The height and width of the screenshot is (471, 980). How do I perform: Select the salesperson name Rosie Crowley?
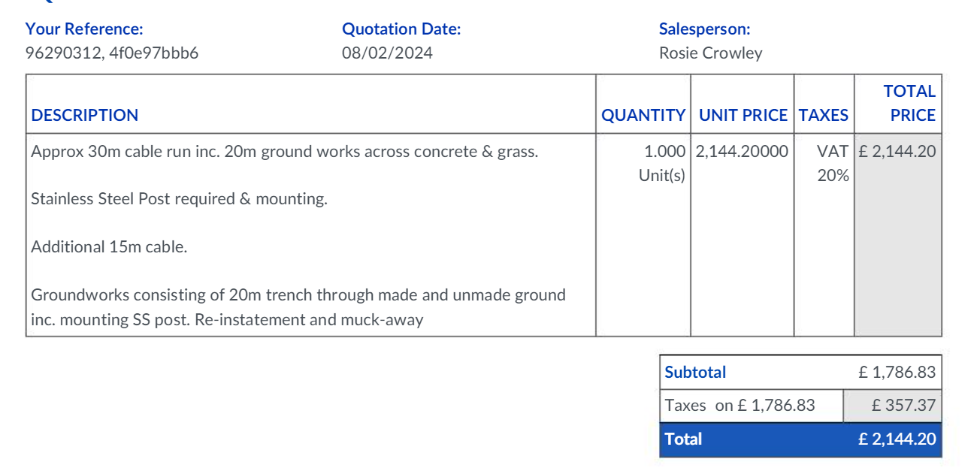pos(710,53)
